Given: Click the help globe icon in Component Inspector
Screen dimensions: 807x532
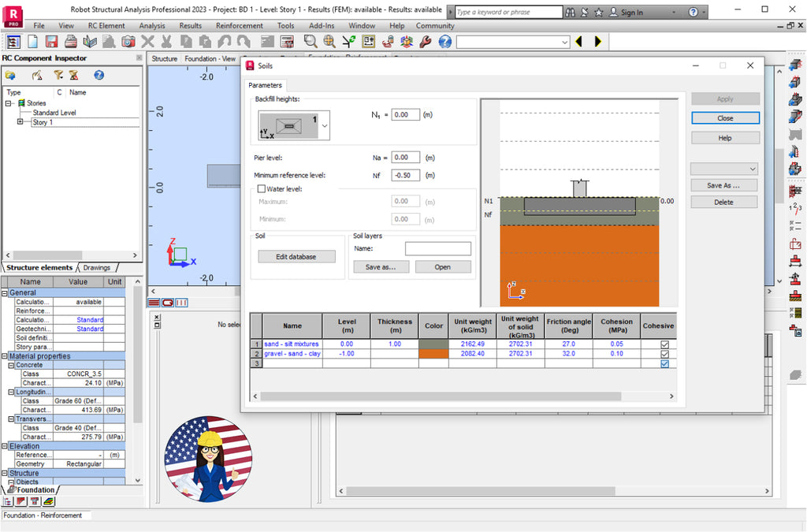Looking at the screenshot, I should [x=99, y=75].
